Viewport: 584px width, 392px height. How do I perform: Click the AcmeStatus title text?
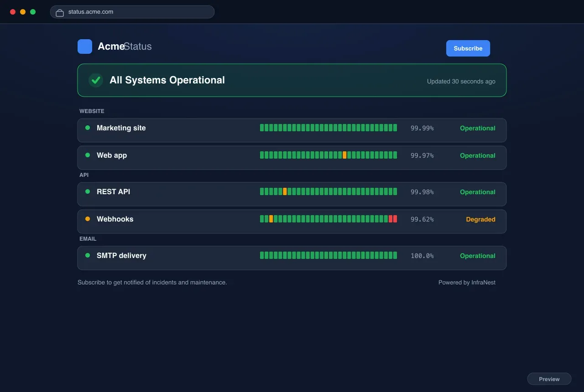(x=125, y=46)
